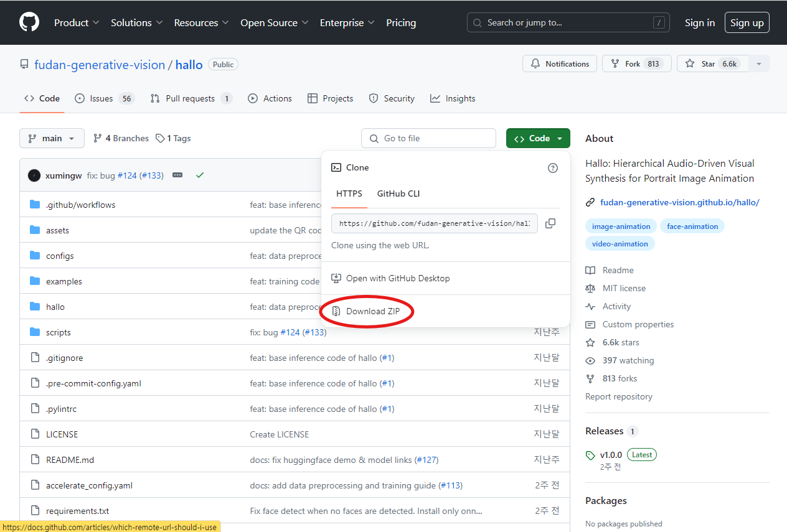Click the green commit check status icon
Image resolution: width=787 pixels, height=532 pixels.
[x=200, y=175]
